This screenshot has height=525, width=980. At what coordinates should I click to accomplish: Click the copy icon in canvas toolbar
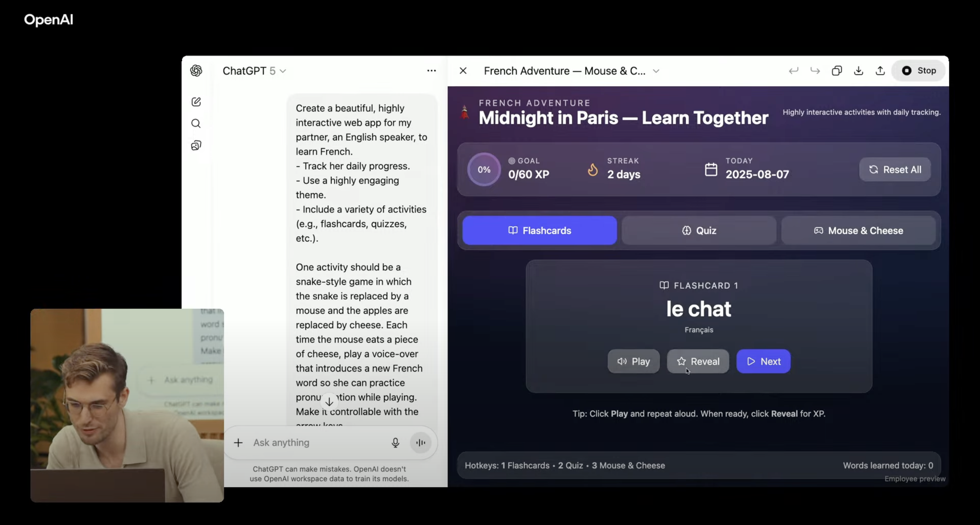[836, 71]
